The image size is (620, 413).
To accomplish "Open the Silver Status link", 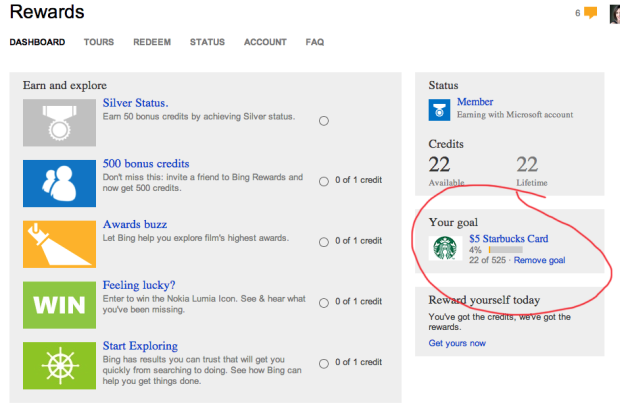I will pyautogui.click(x=136, y=103).
